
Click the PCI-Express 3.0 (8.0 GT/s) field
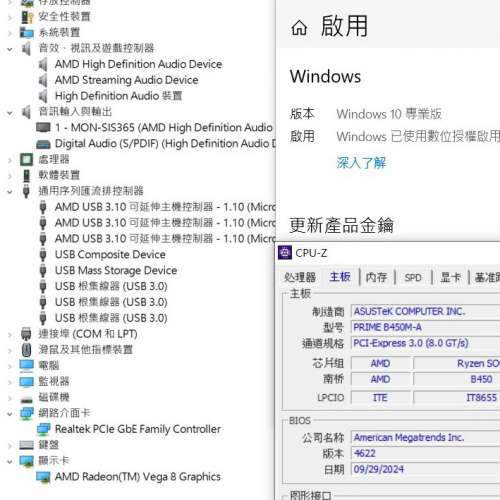tap(426, 343)
